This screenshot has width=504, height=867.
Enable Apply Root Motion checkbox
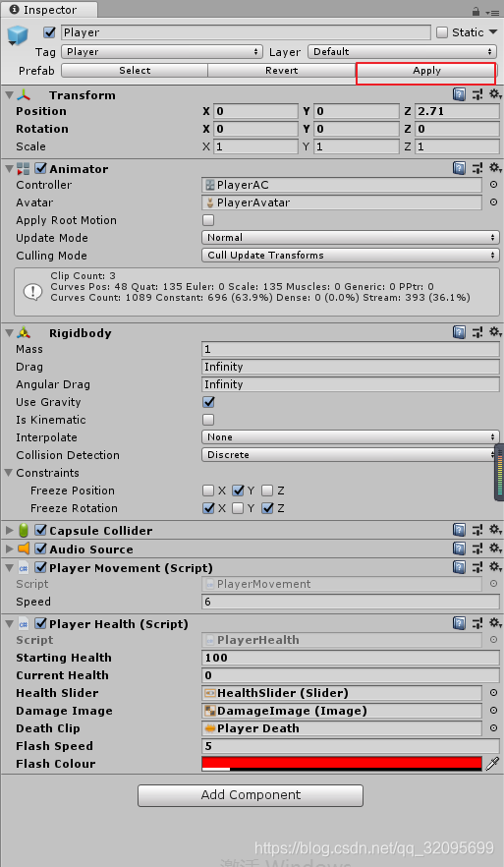[x=208, y=220]
